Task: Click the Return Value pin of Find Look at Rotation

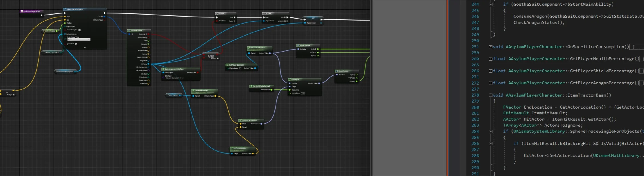Action: [x=261, y=124]
